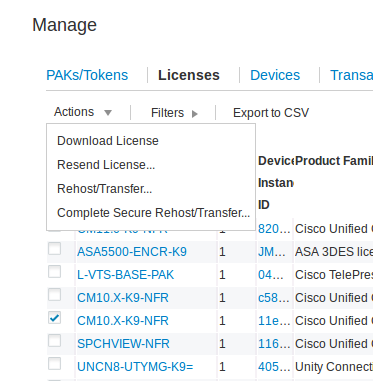Open device ID link JM...
373x381 pixels.
tap(272, 252)
